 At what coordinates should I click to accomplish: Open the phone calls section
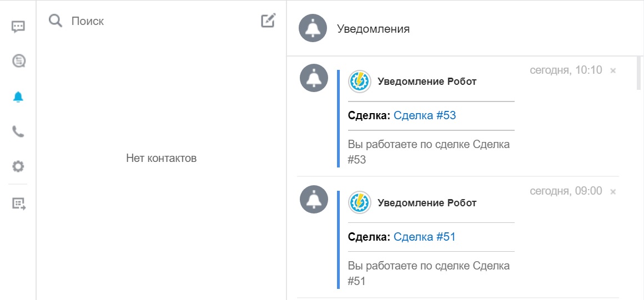(18, 131)
